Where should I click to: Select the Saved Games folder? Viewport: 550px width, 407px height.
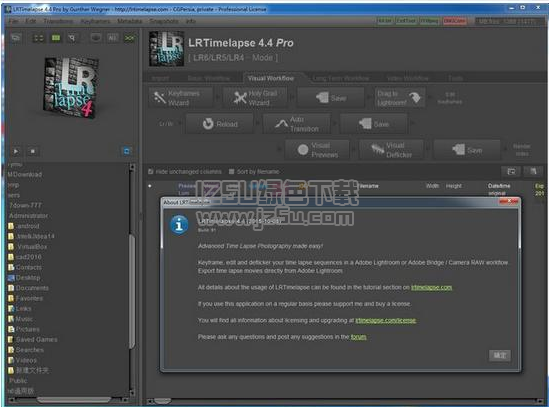pos(33,340)
